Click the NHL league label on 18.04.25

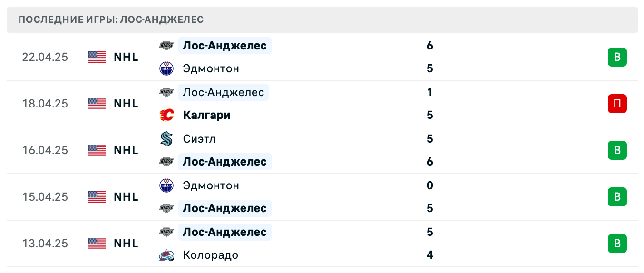coord(126,104)
